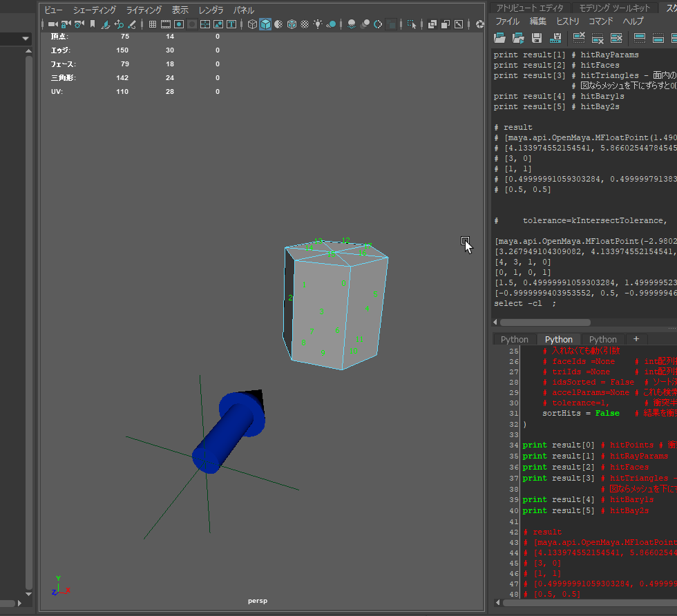677x616 pixels.
Task: Switch to the アトリビュート エディタ tab
Action: click(530, 8)
